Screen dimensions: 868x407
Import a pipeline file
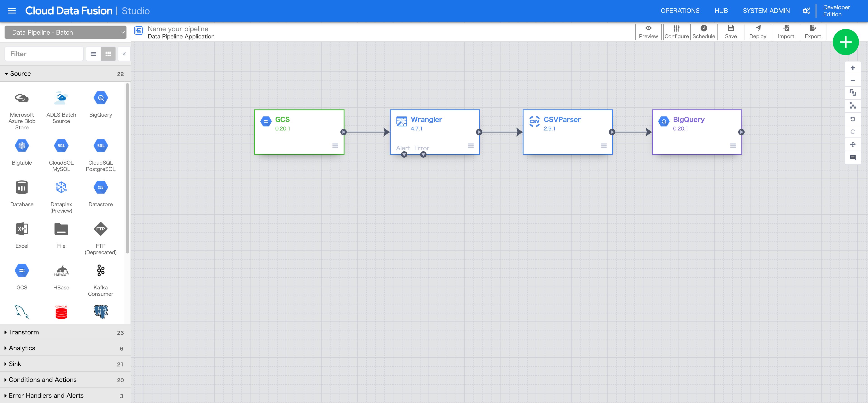click(786, 32)
